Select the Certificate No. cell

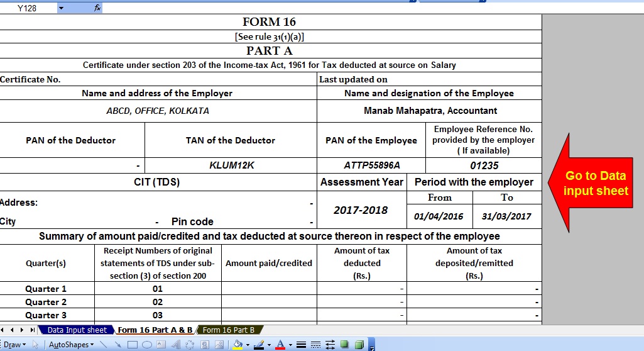tap(158, 79)
